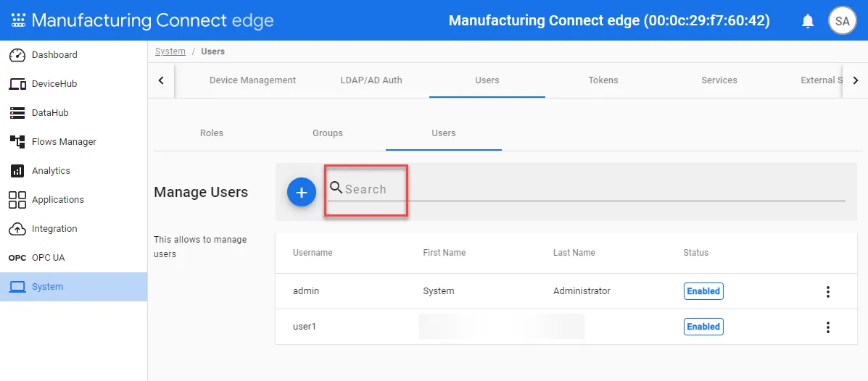Select the admin username cell
The height and width of the screenshot is (381, 868).
[306, 291]
